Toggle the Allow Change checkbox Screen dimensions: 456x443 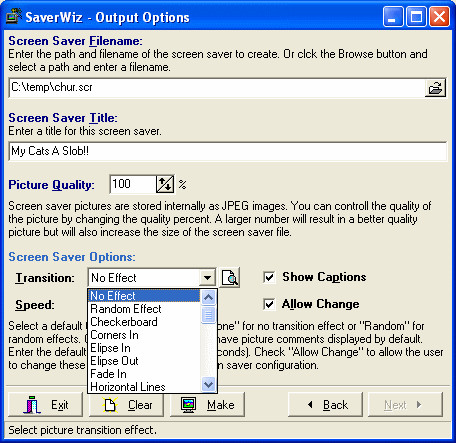point(269,304)
